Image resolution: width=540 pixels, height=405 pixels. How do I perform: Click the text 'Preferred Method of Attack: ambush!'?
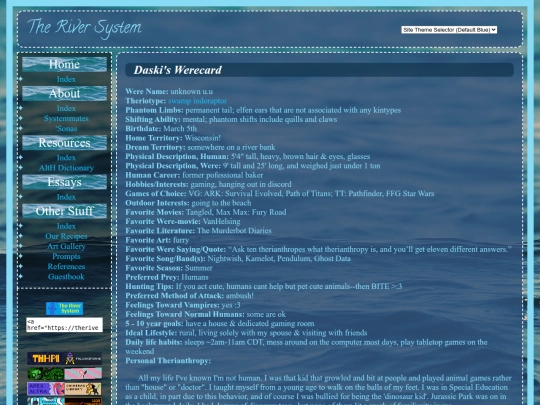click(x=189, y=296)
